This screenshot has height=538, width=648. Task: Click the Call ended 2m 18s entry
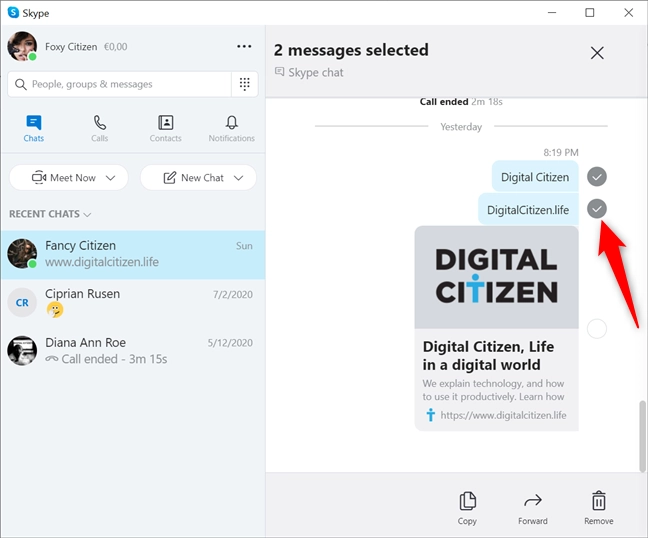coord(461,102)
